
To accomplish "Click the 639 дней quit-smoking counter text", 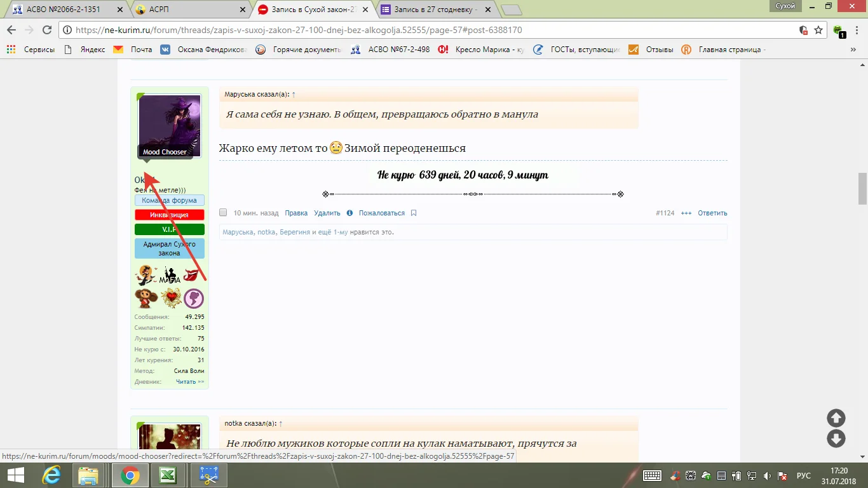I will click(463, 175).
